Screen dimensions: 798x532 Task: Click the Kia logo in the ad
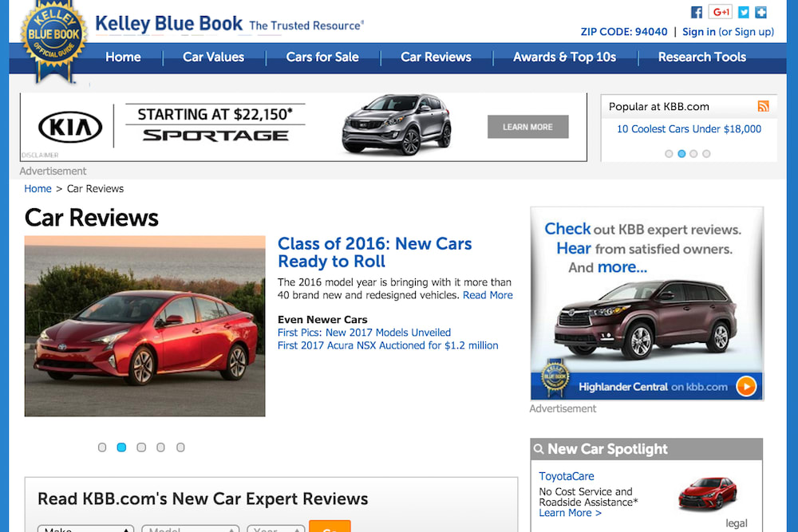(x=70, y=127)
